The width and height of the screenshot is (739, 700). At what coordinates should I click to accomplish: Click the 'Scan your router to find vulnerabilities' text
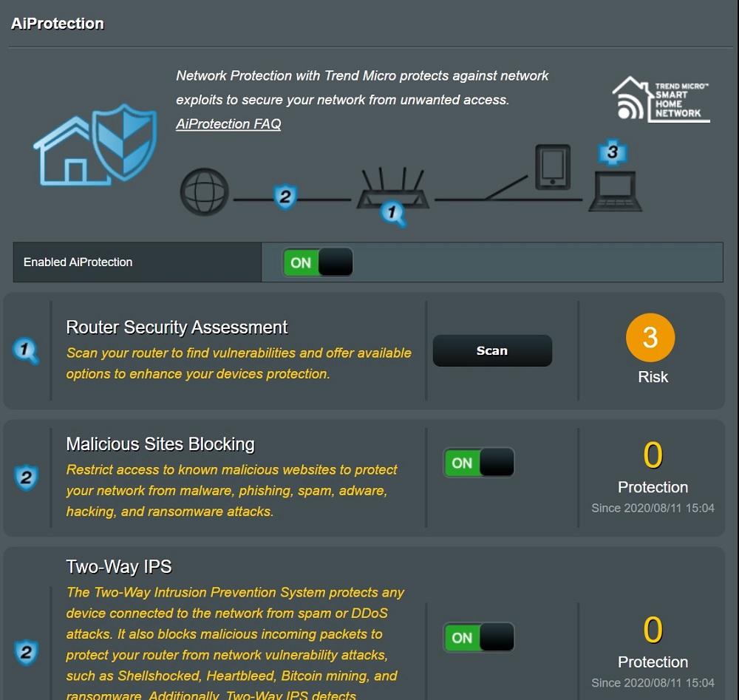239,364
